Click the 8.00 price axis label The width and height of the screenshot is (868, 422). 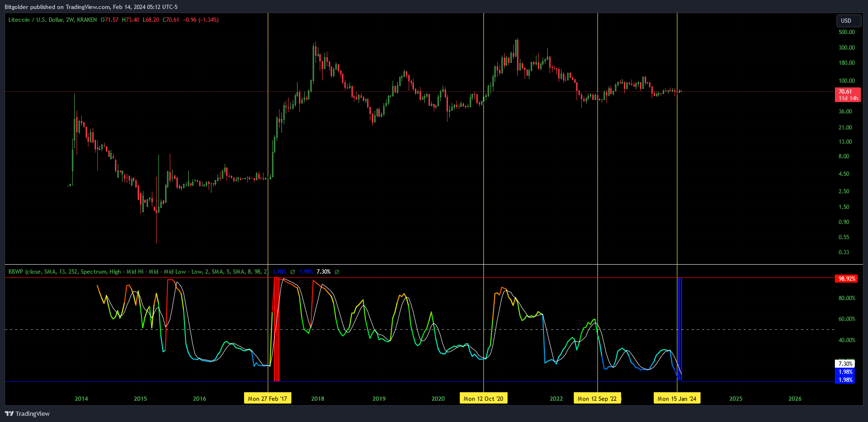coord(844,156)
